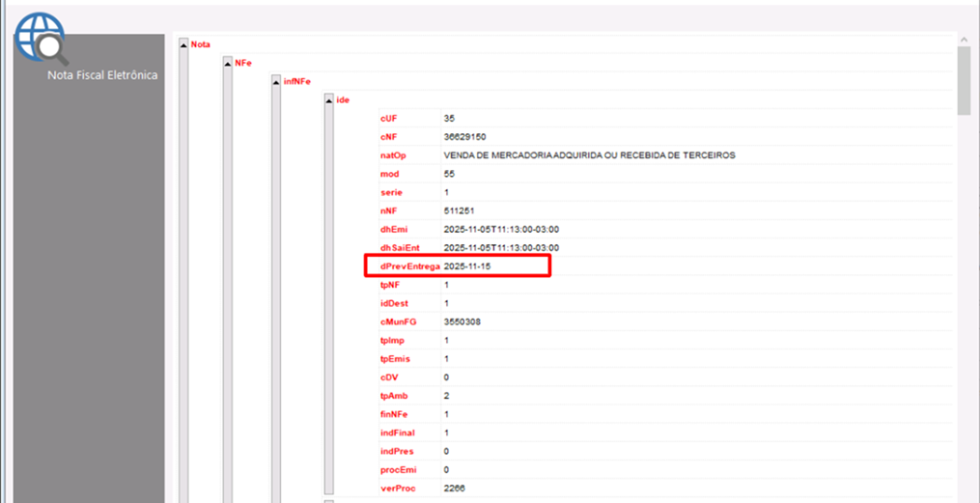Click the tpAmb field label
The width and height of the screenshot is (980, 503).
tap(394, 396)
